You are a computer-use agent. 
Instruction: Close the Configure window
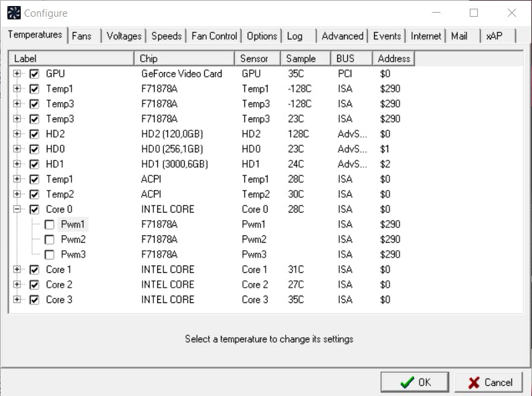512,13
